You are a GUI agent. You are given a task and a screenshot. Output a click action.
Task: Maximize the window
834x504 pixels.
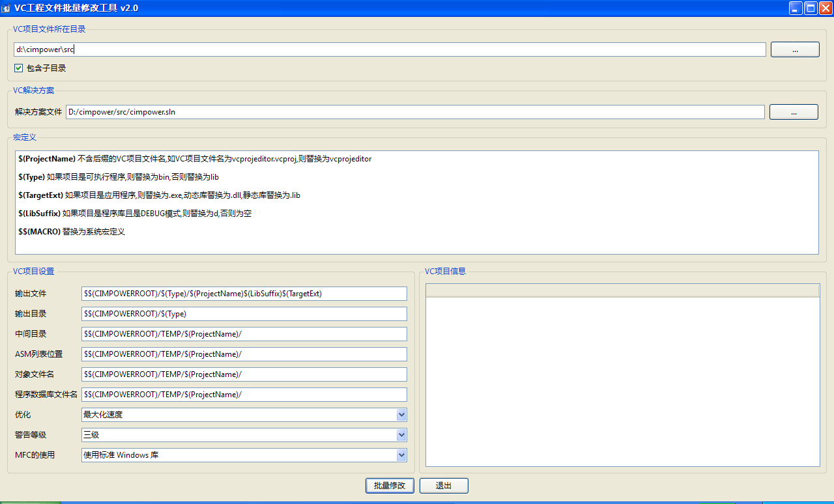point(811,8)
